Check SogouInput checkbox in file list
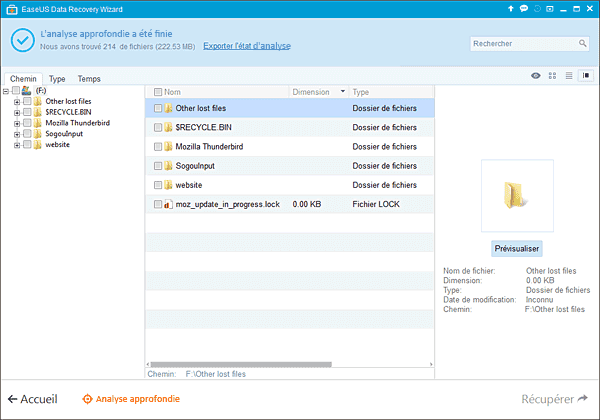The width and height of the screenshot is (600, 420). click(x=158, y=166)
